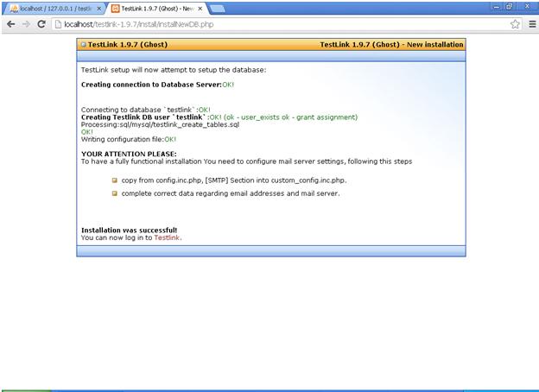Screen dimensions: 539x392
Task: Click the phpMyAdmin tab favicon
Action: click(x=14, y=9)
